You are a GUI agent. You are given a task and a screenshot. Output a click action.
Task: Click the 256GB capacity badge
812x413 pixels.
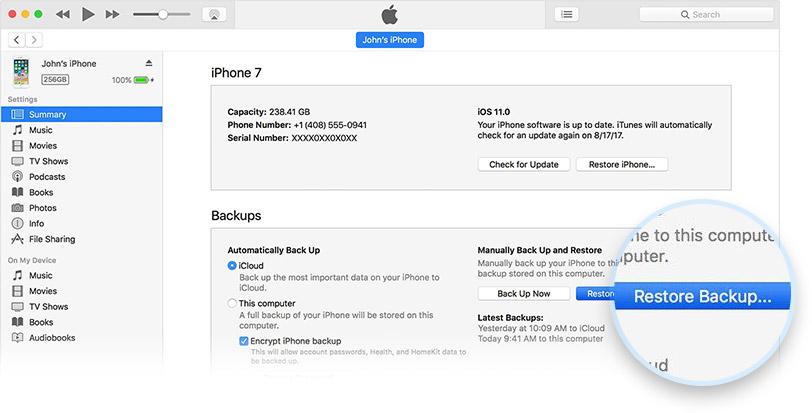[x=55, y=80]
